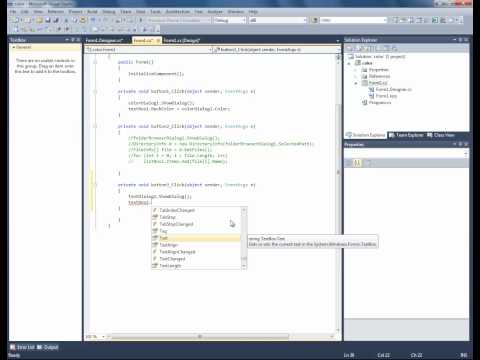Image resolution: width=480 pixels, height=360 pixels.
Task: Collapse the color project node
Action: pyautogui.click(x=350, y=63)
